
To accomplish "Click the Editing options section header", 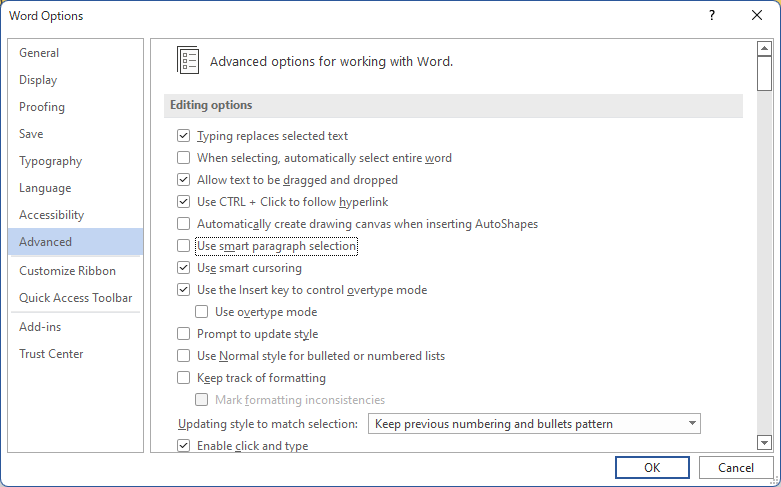I will tap(453, 105).
